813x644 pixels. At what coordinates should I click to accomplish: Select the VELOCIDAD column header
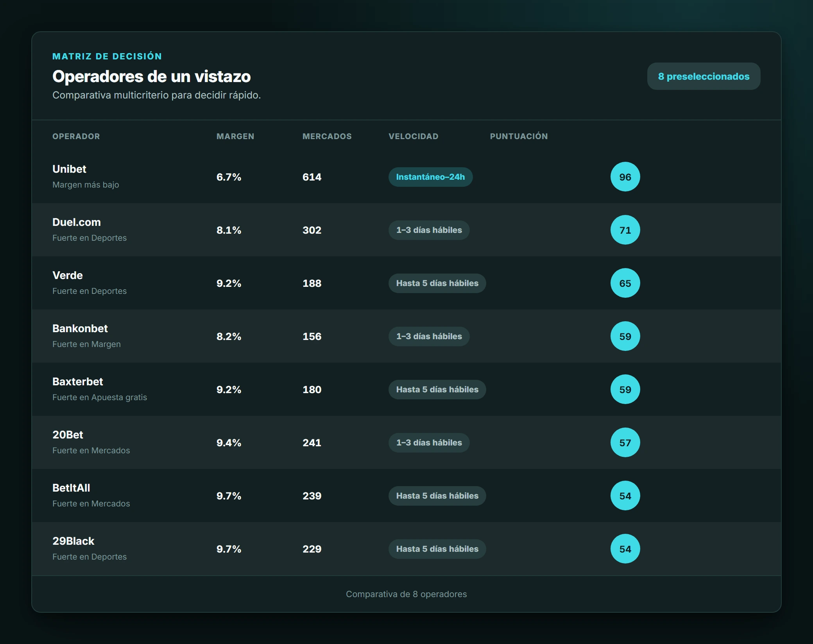point(413,136)
